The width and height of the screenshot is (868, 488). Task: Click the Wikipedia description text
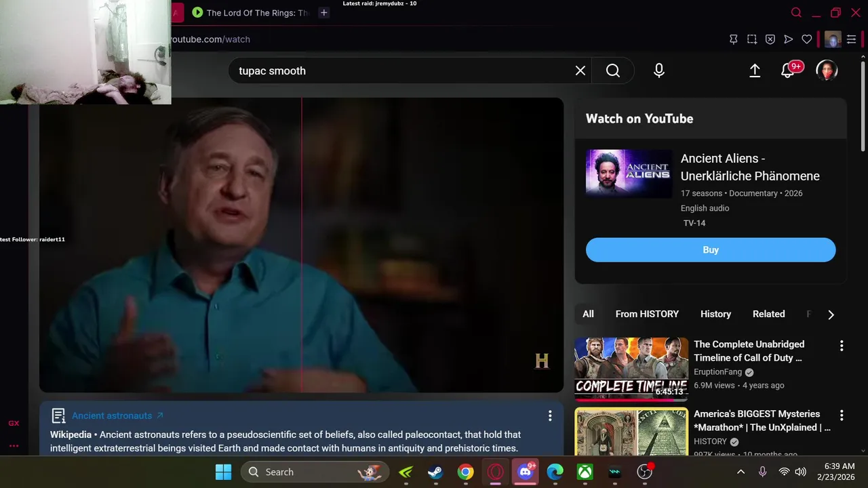tap(285, 441)
